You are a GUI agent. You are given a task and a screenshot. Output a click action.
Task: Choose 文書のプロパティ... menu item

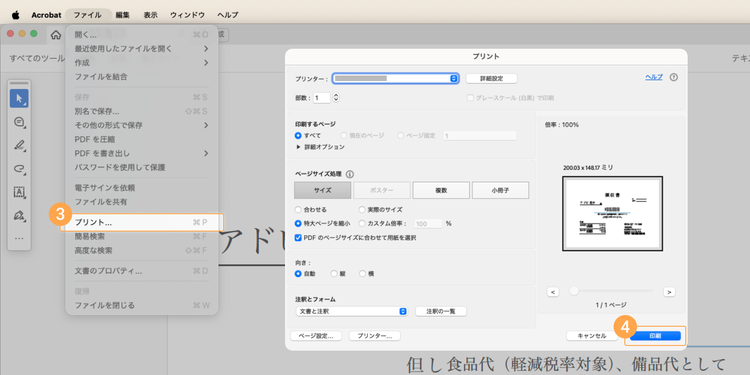pyautogui.click(x=142, y=271)
